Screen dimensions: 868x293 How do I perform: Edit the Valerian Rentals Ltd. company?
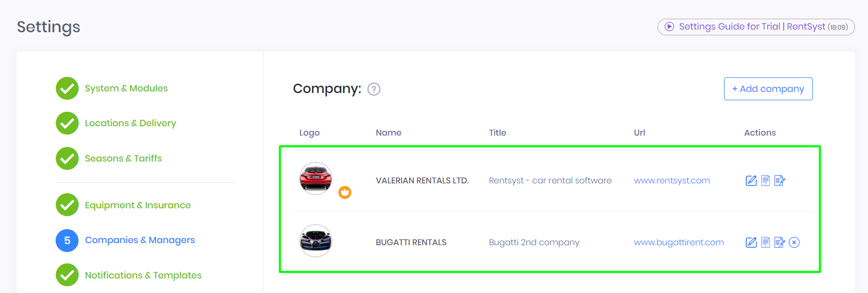coord(751,181)
